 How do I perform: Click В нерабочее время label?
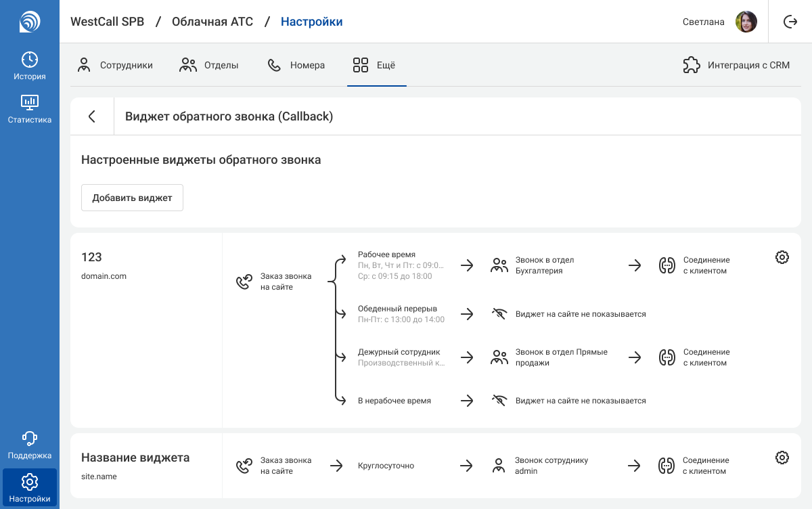pos(394,401)
